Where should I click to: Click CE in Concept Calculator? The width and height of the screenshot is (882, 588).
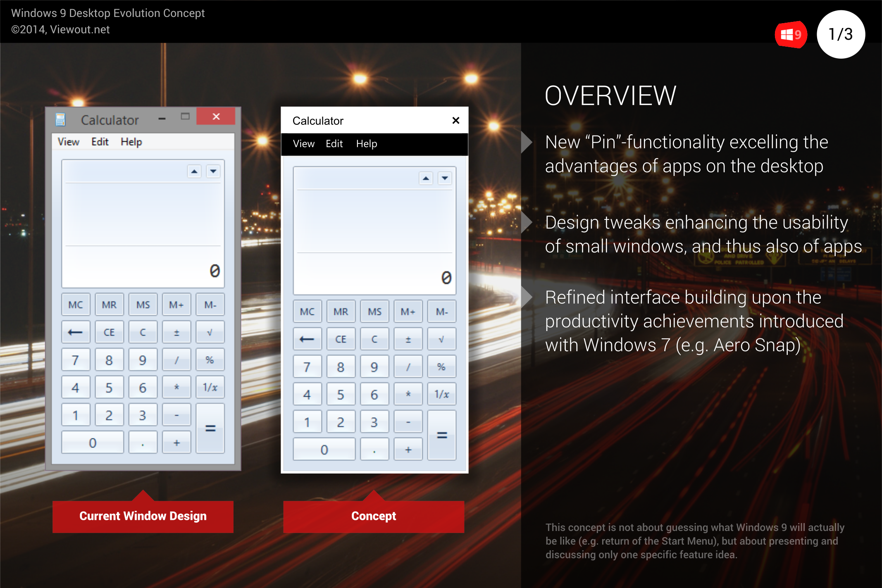pos(341,339)
